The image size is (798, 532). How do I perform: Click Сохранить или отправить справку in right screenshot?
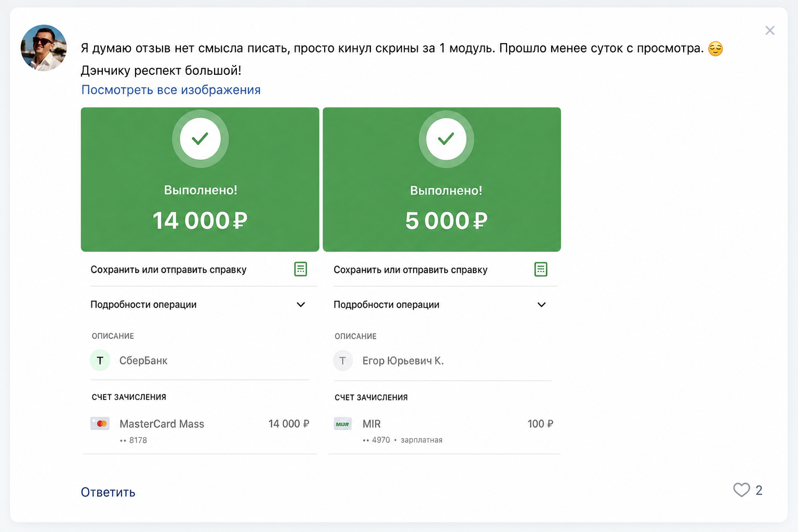pos(410,270)
